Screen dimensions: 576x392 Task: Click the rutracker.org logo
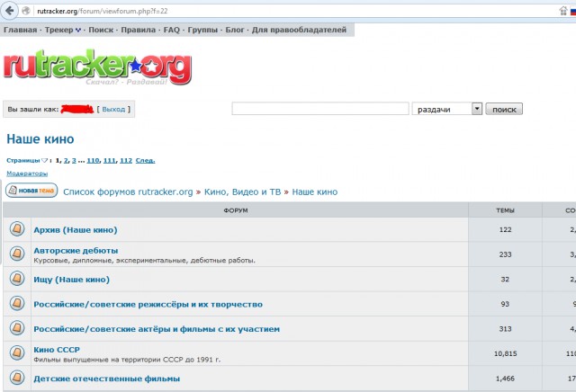click(x=98, y=67)
